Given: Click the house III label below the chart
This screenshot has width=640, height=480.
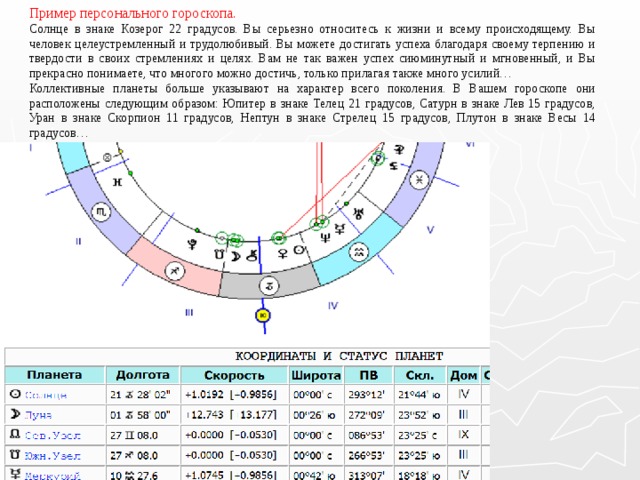Looking at the screenshot, I should [x=189, y=313].
